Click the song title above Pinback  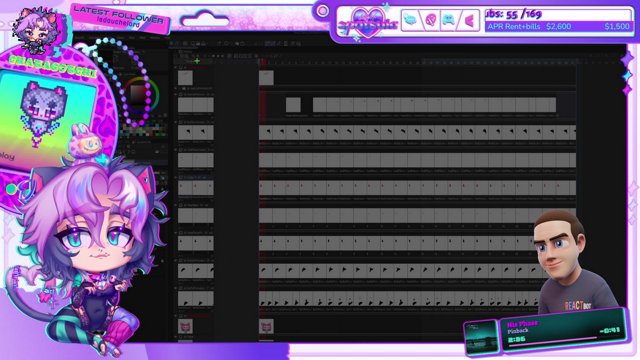click(522, 324)
